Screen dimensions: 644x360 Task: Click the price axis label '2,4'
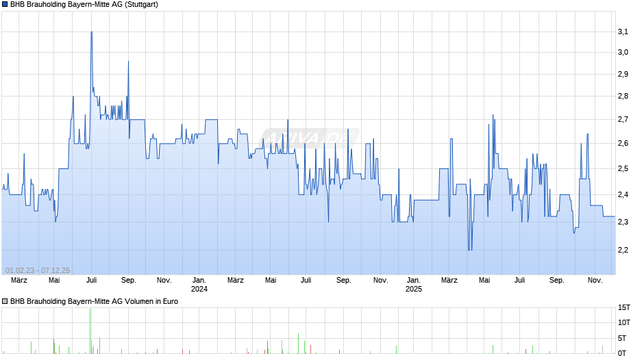pyautogui.click(x=623, y=194)
